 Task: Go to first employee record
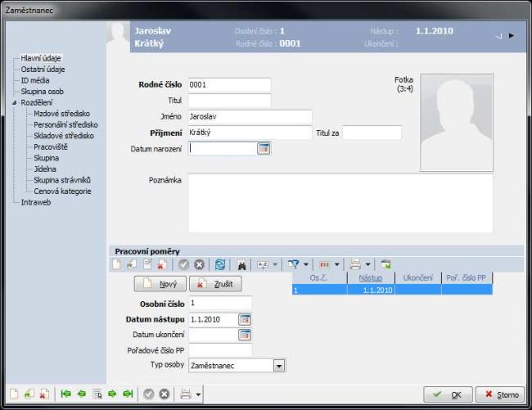65,394
